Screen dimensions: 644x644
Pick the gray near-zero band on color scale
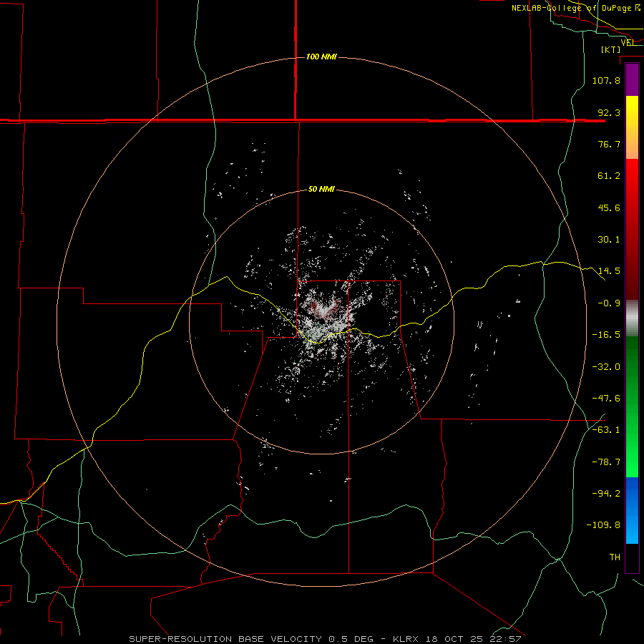click(632, 318)
